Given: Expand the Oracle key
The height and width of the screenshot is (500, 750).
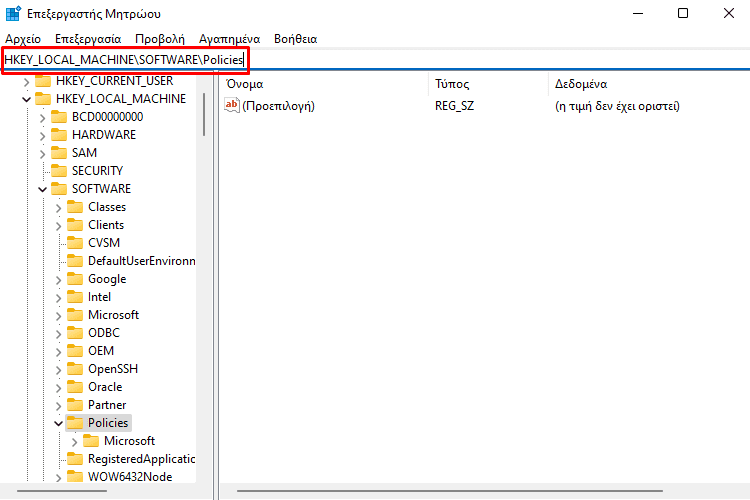Looking at the screenshot, I should point(58,388).
